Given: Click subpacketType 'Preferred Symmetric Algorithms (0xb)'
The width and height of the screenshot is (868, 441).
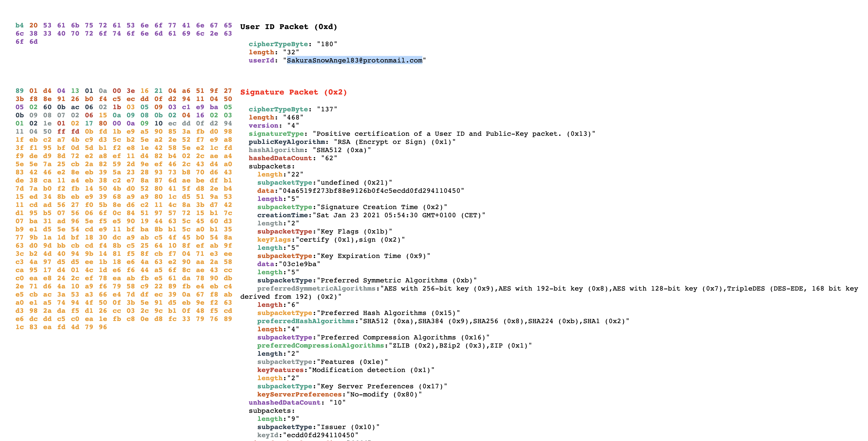Looking at the screenshot, I should (367, 280).
